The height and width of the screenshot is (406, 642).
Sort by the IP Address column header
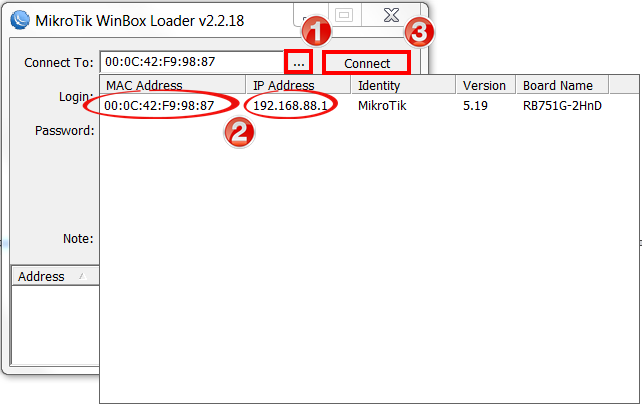(299, 85)
